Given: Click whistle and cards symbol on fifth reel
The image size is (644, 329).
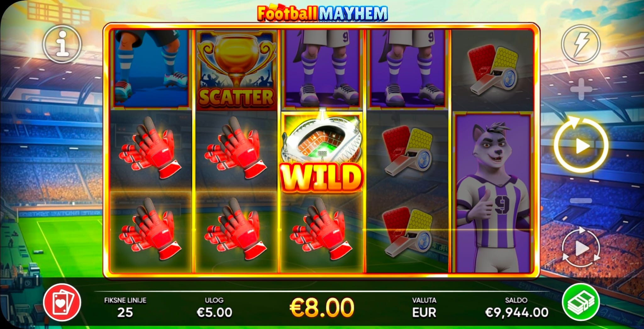Looking at the screenshot, I should pos(493,70).
